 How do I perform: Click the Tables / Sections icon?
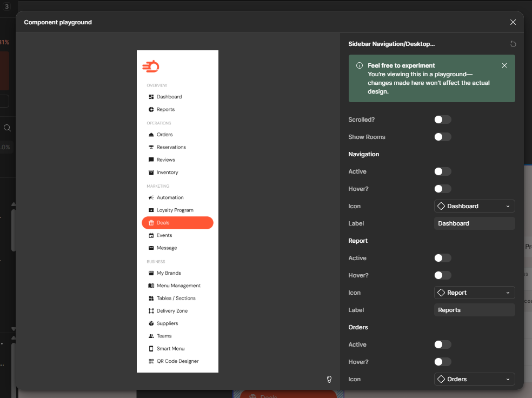point(151,298)
